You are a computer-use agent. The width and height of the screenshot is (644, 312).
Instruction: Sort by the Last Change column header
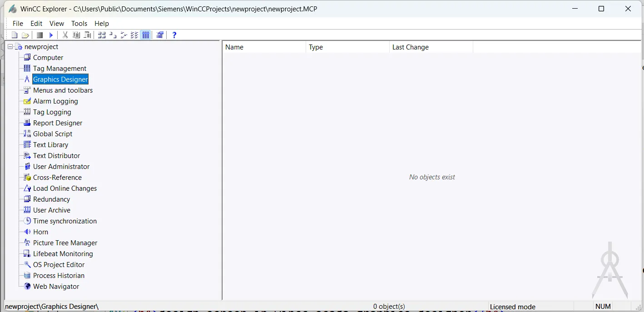click(x=431, y=47)
